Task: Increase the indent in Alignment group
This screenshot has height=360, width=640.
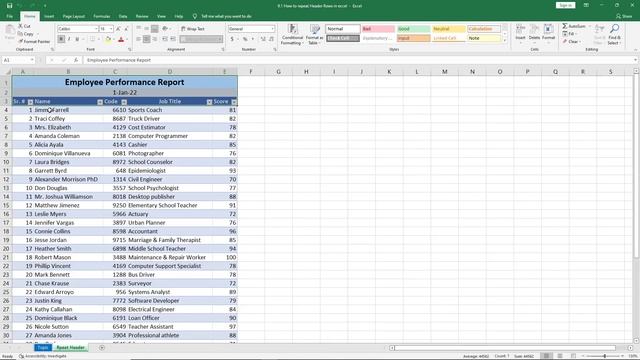Action: click(x=173, y=39)
